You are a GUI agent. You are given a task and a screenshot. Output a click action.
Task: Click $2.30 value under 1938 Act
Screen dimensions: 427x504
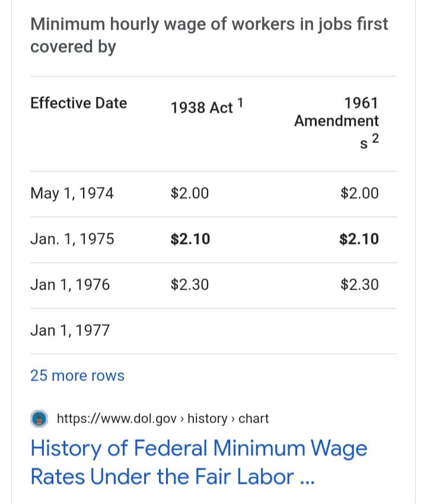(189, 285)
